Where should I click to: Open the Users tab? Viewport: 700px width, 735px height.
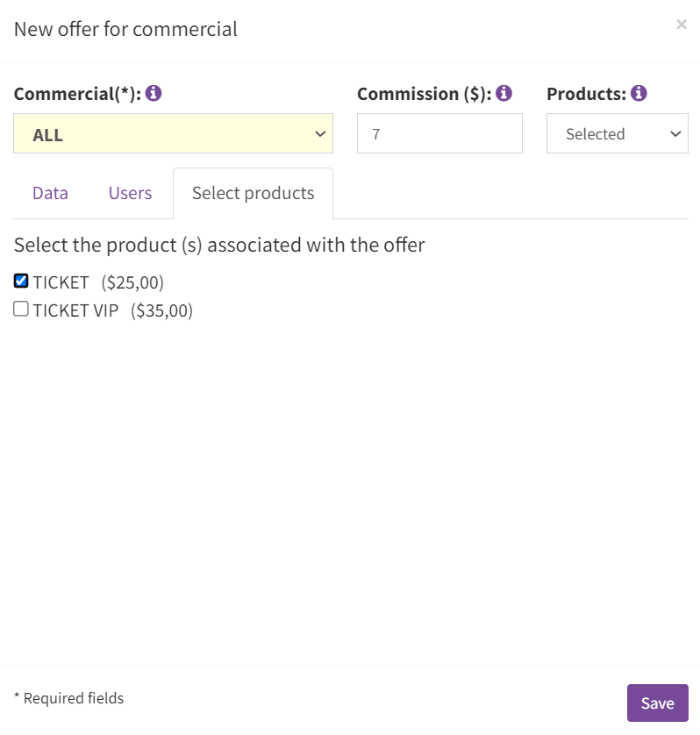tap(131, 193)
